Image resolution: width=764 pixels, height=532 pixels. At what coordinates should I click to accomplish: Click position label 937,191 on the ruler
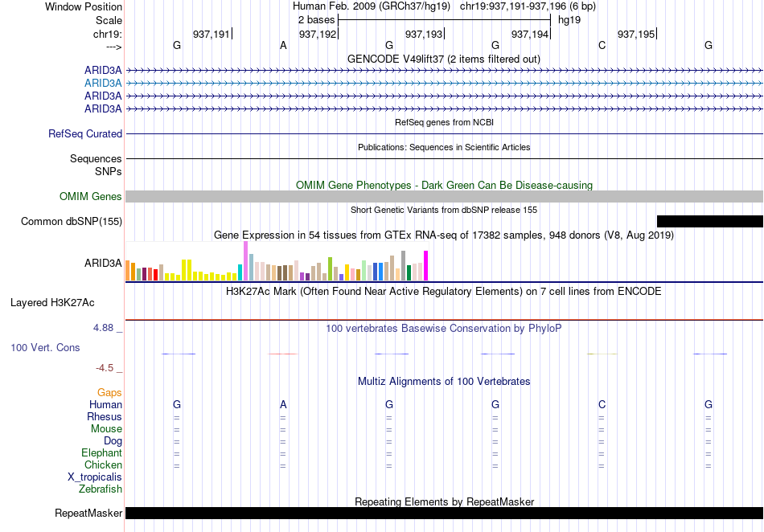(211, 34)
